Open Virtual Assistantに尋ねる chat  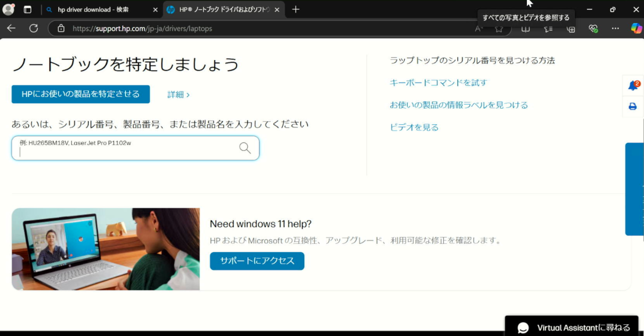tap(572, 327)
